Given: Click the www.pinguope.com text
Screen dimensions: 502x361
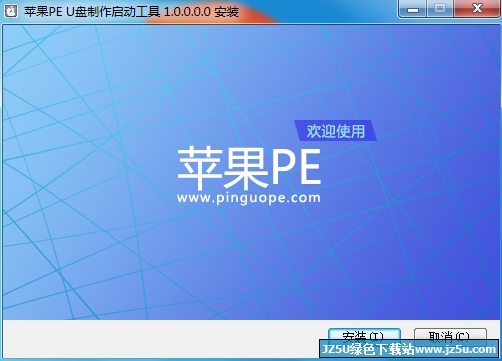Looking at the screenshot, I should click(249, 198).
